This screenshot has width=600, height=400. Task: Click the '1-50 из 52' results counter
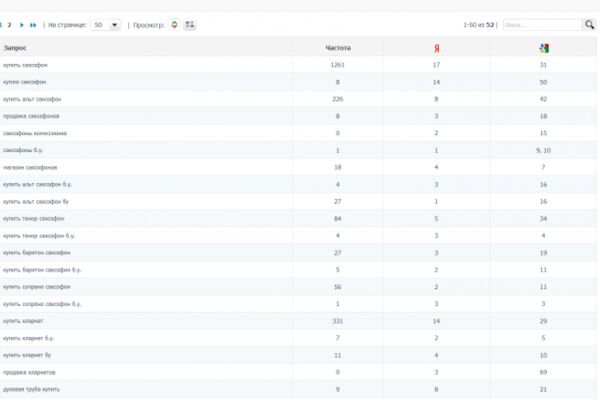(x=479, y=25)
